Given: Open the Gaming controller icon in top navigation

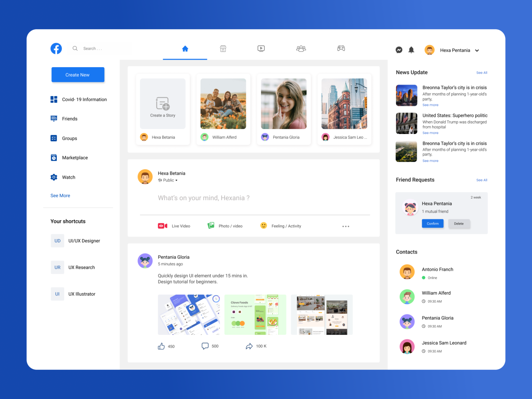Looking at the screenshot, I should point(340,48).
